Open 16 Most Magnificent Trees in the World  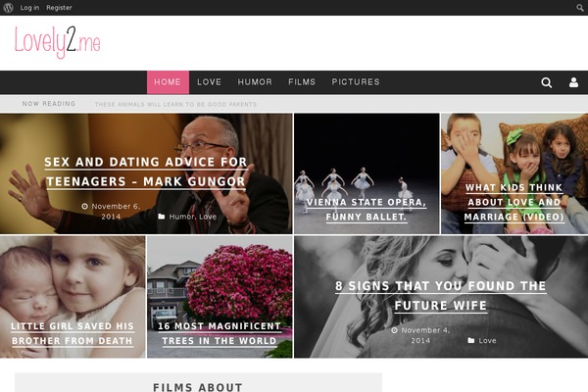click(x=220, y=333)
